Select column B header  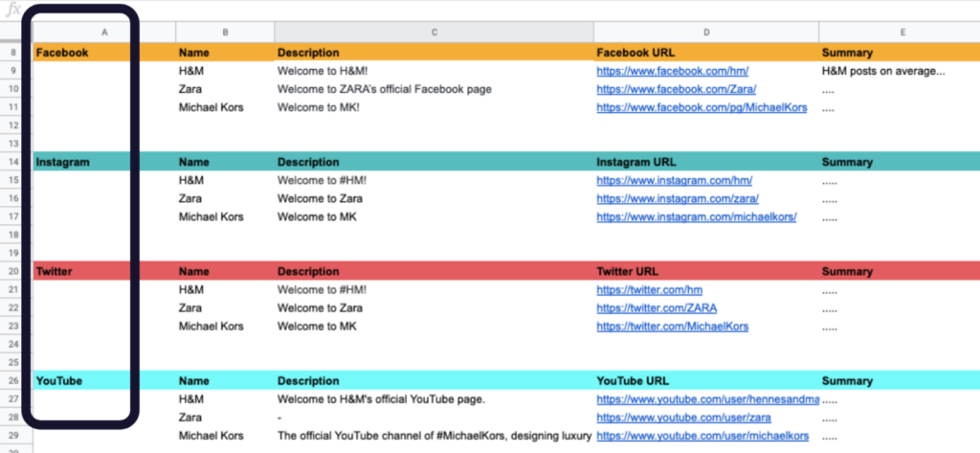tap(225, 32)
